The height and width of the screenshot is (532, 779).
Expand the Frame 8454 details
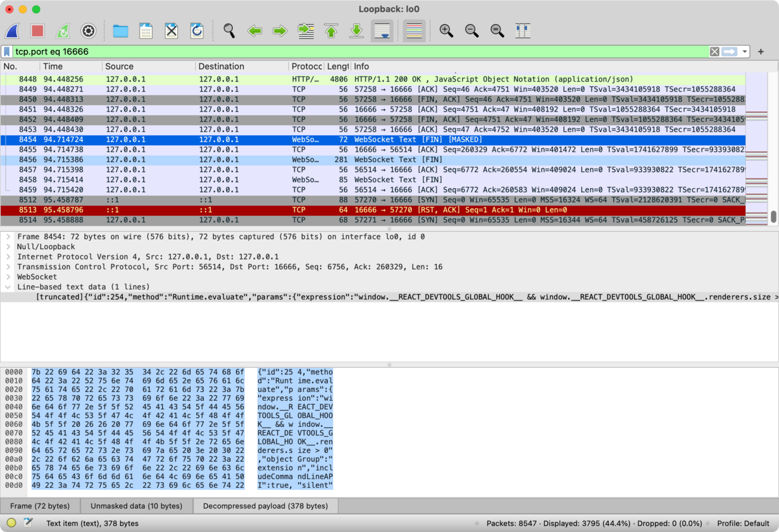point(8,237)
